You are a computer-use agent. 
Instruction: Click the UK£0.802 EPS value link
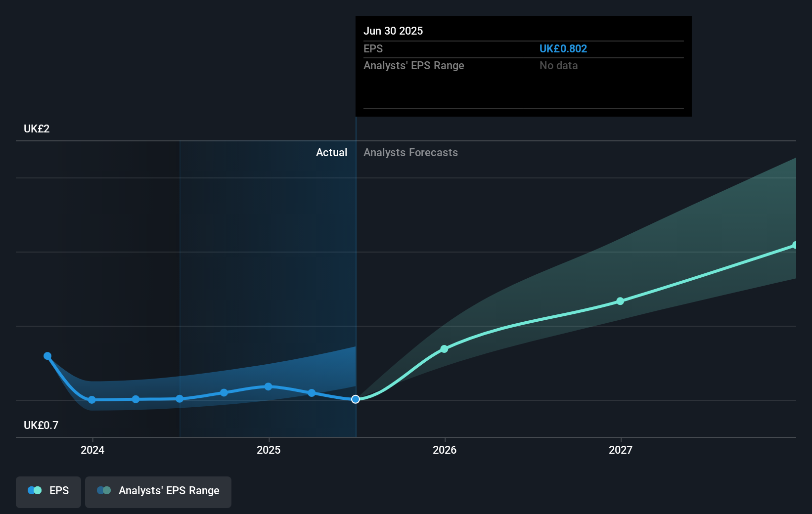563,48
